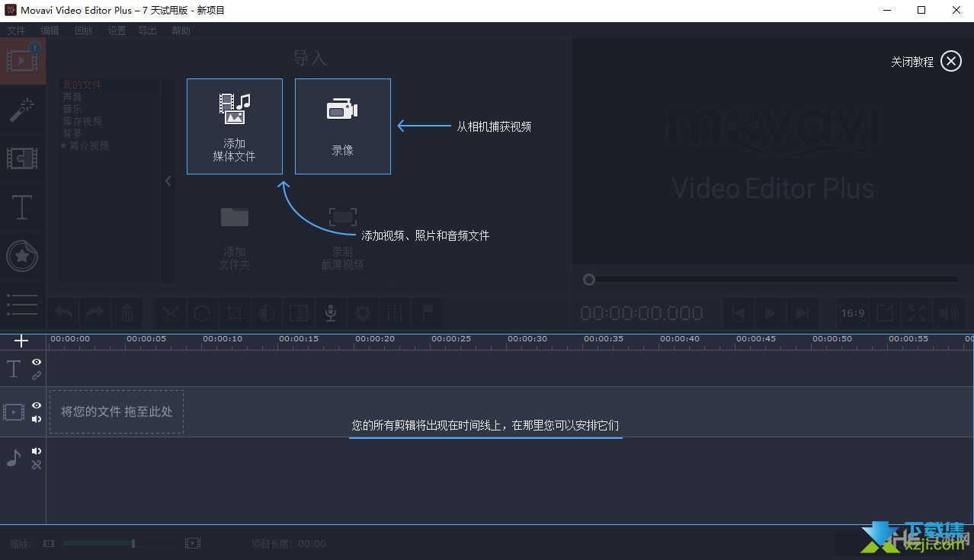974x560 pixels.
Task: Toggle video track visibility eye
Action: [37, 405]
